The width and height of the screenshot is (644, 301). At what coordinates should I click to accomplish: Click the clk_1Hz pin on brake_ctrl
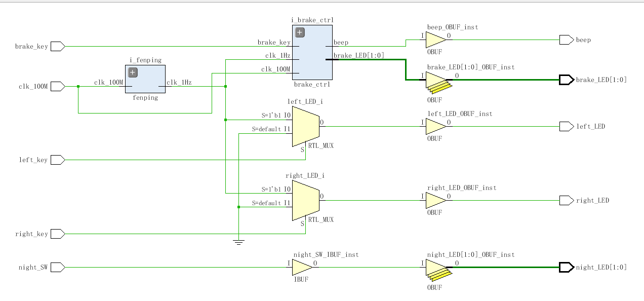(278, 56)
